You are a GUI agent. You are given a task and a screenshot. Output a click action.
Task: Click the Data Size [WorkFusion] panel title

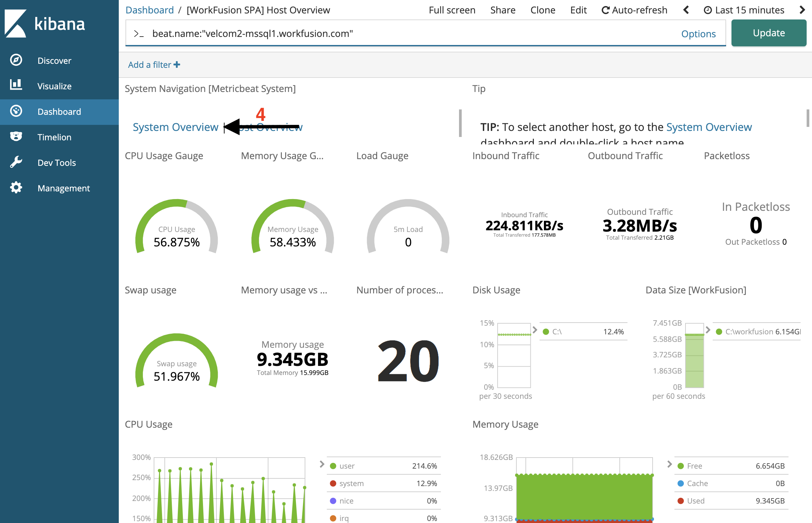[x=696, y=290]
